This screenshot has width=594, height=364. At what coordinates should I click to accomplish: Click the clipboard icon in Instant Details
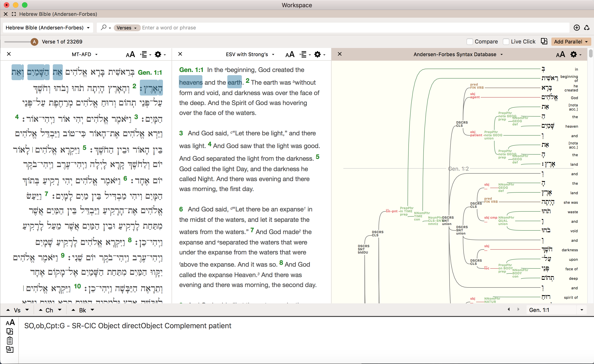point(10,341)
